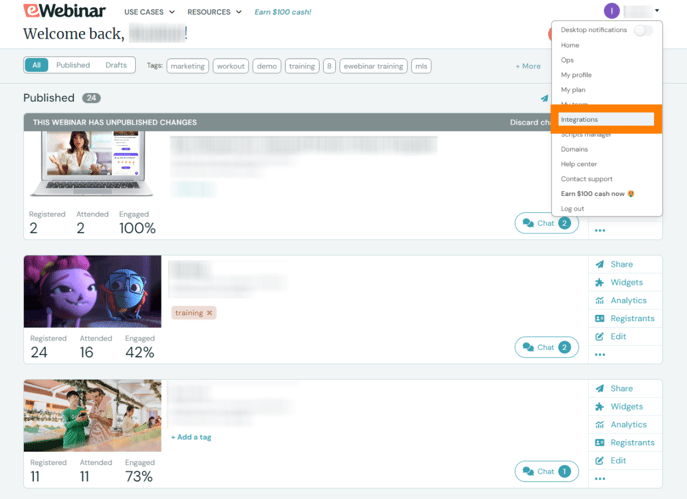The height and width of the screenshot is (499, 687).
Task: Collapse the account menu caret
Action: tap(657, 10)
